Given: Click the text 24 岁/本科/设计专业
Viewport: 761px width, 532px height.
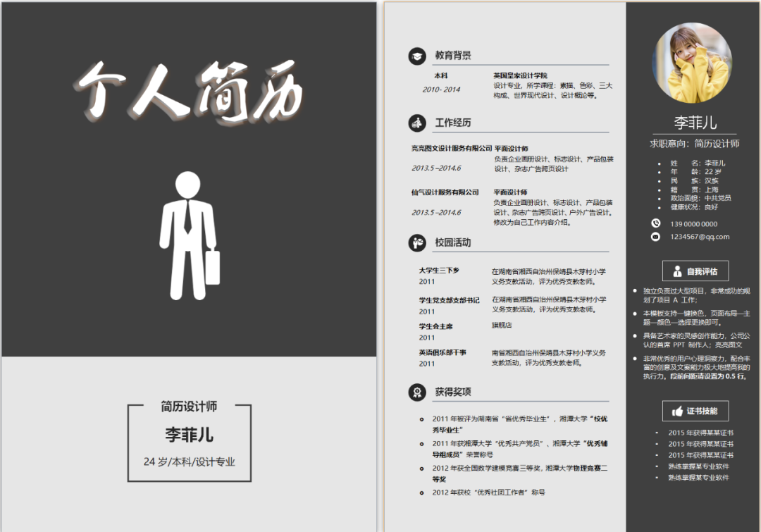Looking at the screenshot, I should tap(190, 462).
